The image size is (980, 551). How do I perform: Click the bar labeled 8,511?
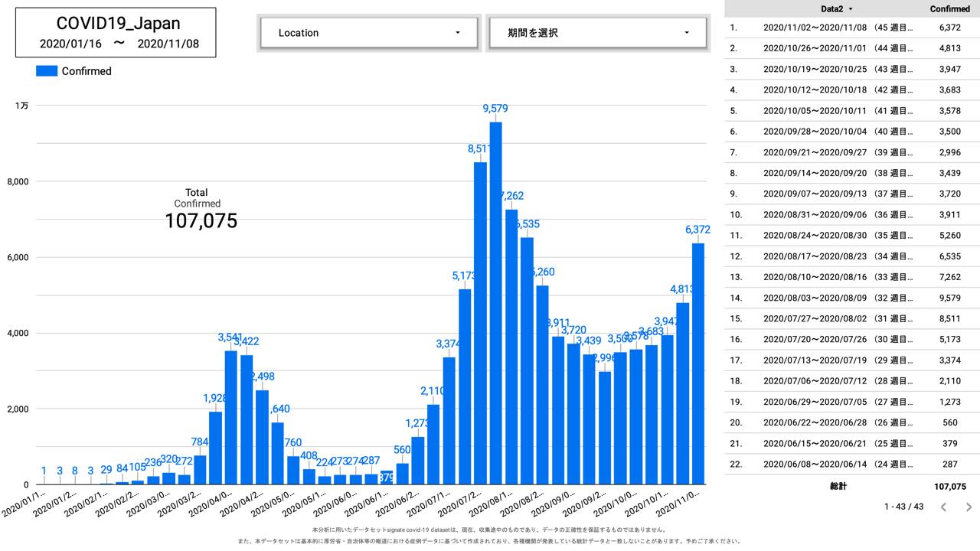[x=480, y=321]
